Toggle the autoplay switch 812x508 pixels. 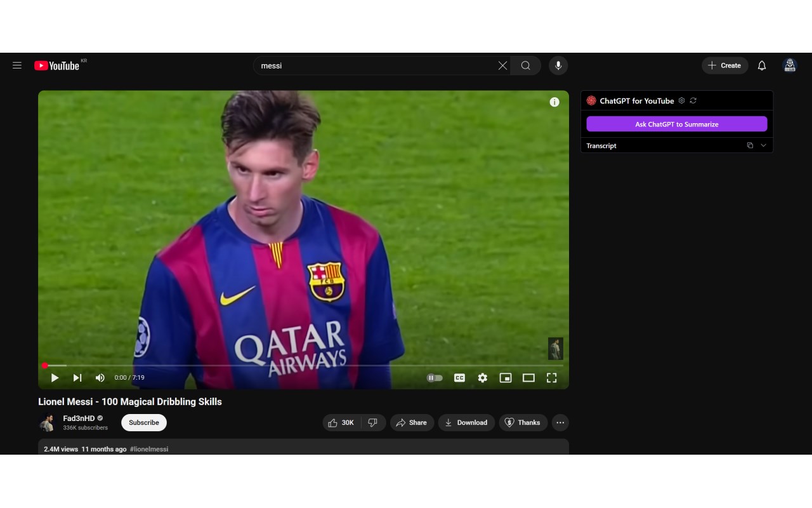[x=435, y=378]
